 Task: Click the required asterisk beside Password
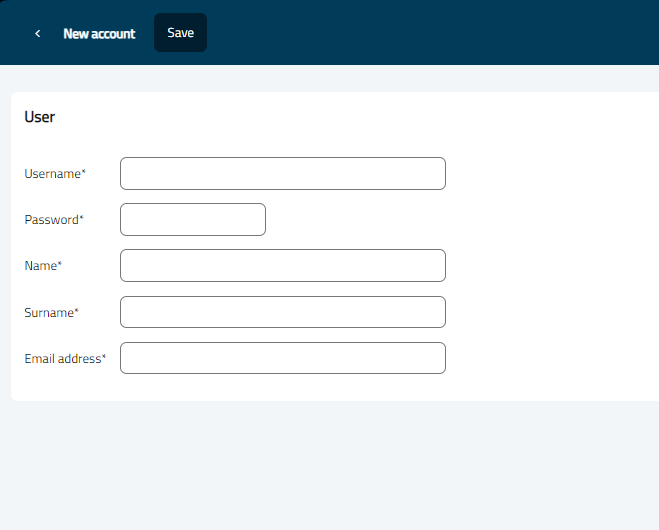pyautogui.click(x=82, y=218)
